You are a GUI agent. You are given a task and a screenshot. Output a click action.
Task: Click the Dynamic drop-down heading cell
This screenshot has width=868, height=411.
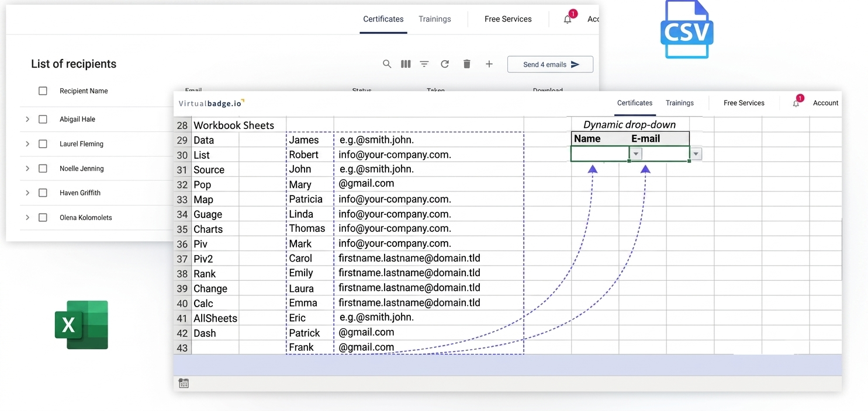click(630, 124)
